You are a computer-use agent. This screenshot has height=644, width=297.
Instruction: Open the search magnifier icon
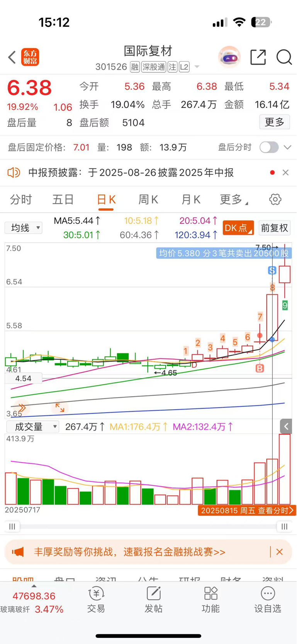(284, 57)
